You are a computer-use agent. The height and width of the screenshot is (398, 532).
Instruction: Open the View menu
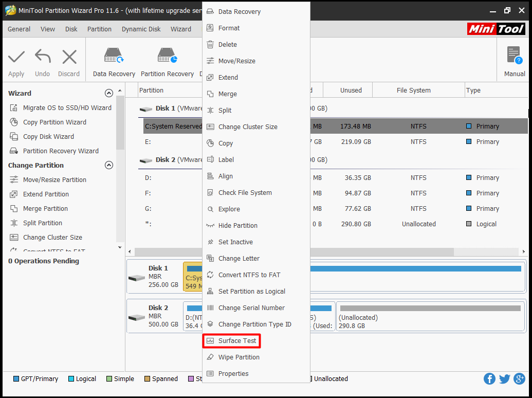pyautogui.click(x=48, y=29)
